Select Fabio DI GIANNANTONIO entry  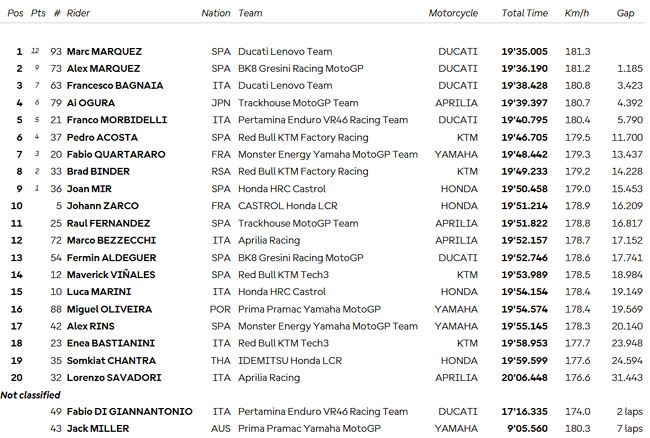click(x=130, y=412)
